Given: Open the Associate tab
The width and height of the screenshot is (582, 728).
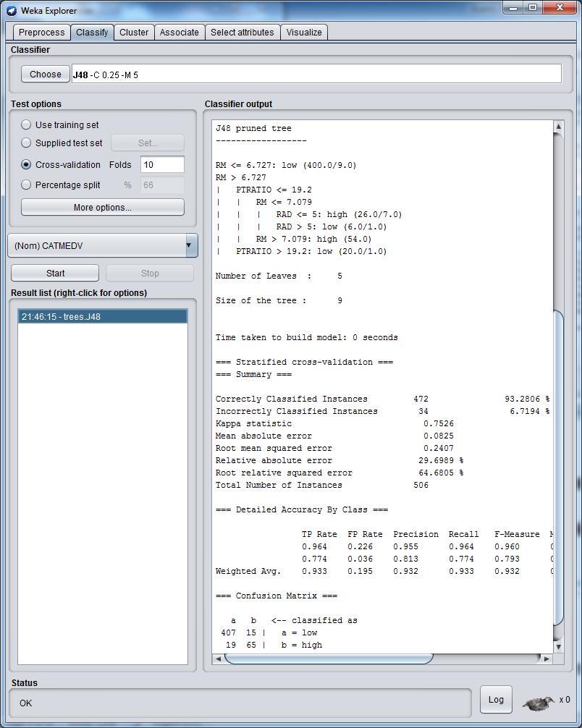Looking at the screenshot, I should pos(180,32).
